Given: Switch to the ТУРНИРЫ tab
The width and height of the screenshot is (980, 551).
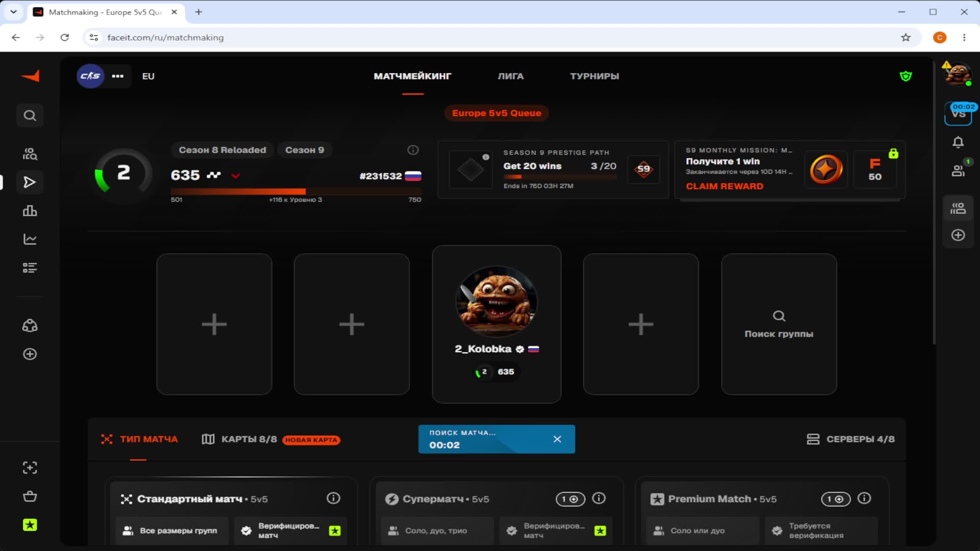Looking at the screenshot, I should point(595,76).
